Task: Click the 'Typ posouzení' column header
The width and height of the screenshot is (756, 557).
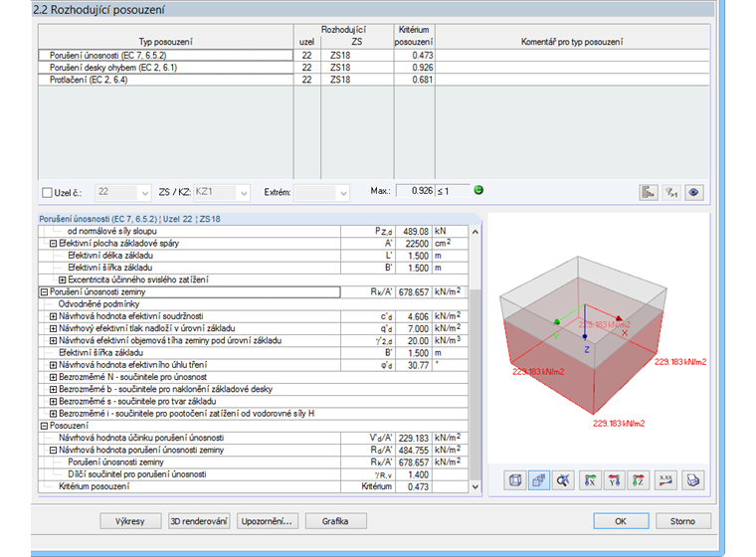Action: 166,37
